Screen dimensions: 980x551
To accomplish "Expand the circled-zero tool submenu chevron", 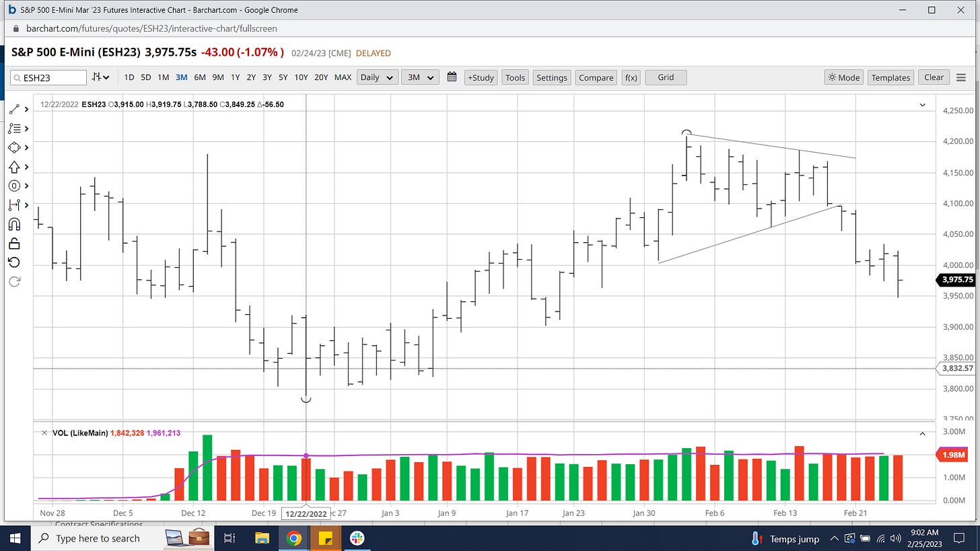I will [x=26, y=186].
